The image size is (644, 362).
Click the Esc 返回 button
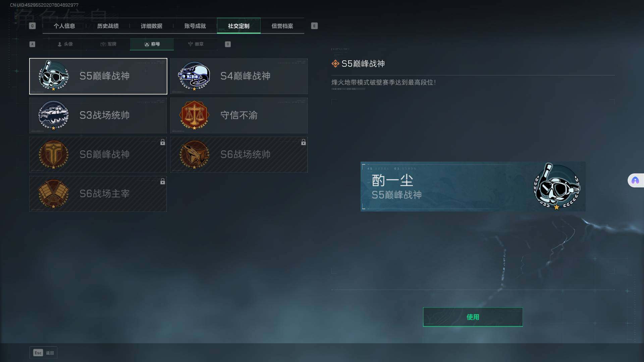pyautogui.click(x=43, y=353)
